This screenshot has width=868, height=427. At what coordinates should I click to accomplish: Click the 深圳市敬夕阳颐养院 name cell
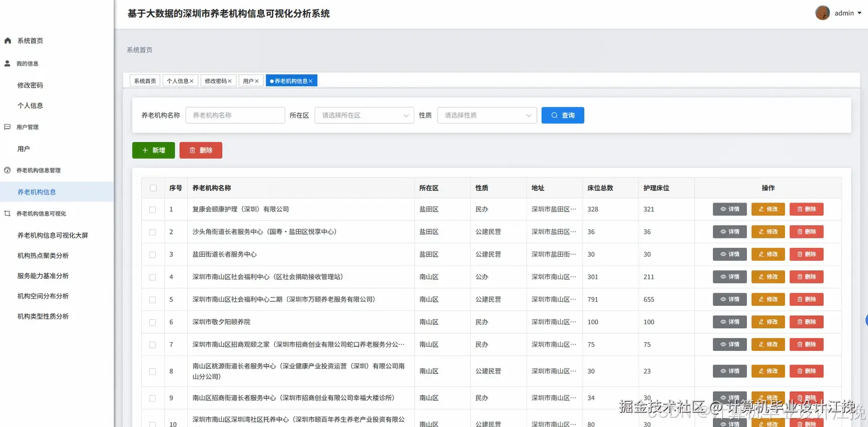point(301,322)
